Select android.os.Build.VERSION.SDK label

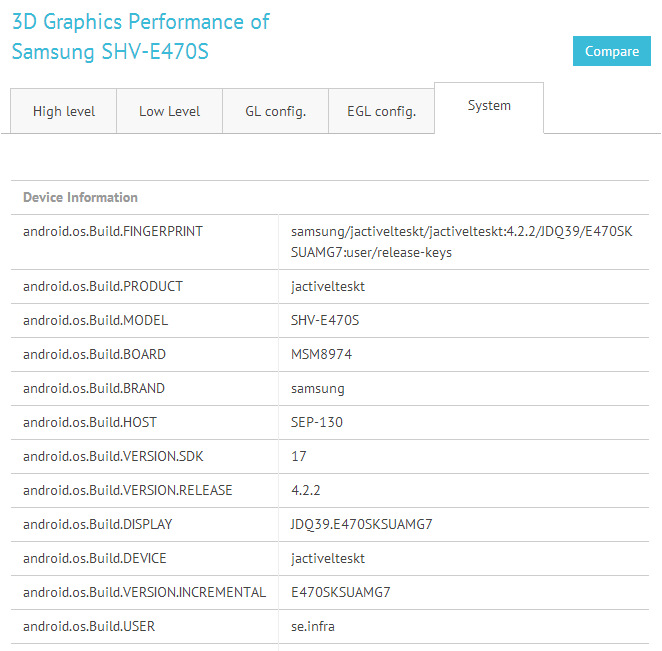[113, 456]
